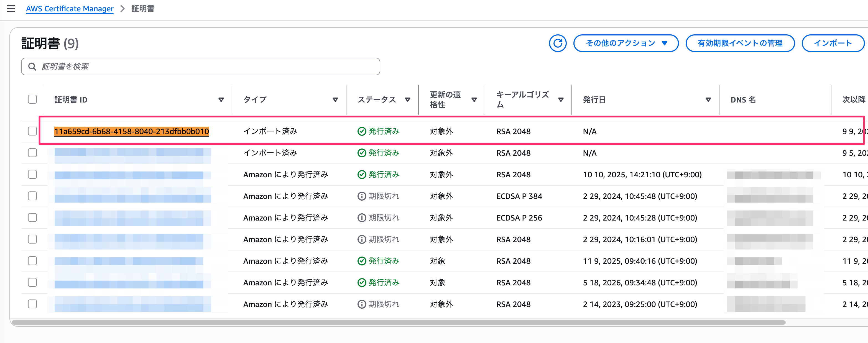Image resolution: width=868 pixels, height=343 pixels.
Task: Click issued status icon for 11a659cd row
Action: point(362,131)
